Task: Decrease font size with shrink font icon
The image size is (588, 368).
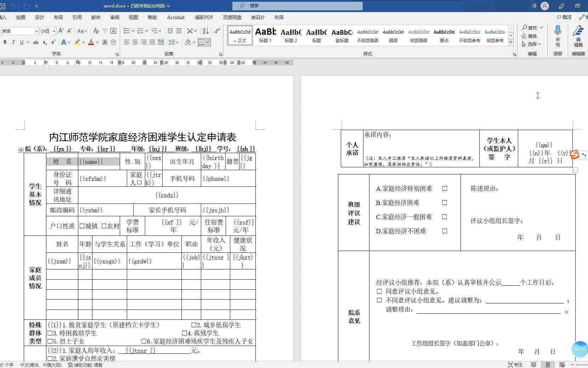Action: coord(69,31)
